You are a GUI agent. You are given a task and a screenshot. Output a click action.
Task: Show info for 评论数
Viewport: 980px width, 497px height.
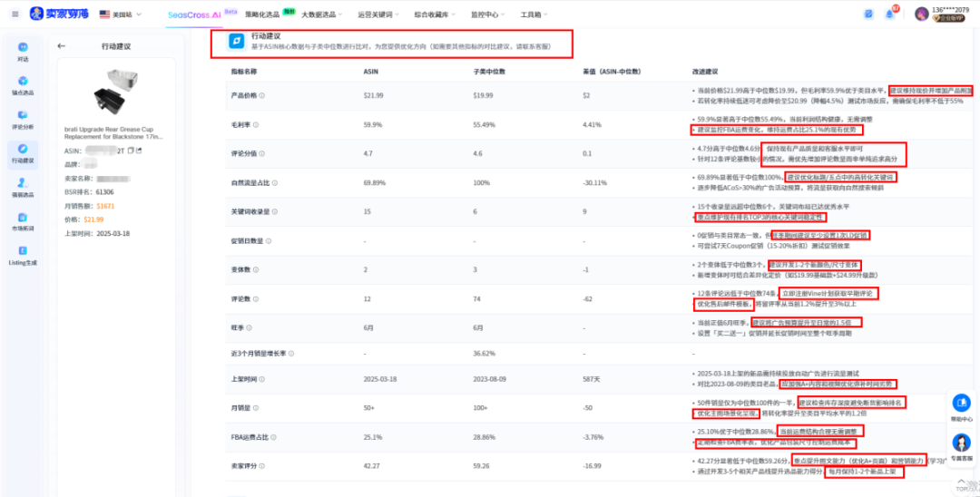(256, 299)
